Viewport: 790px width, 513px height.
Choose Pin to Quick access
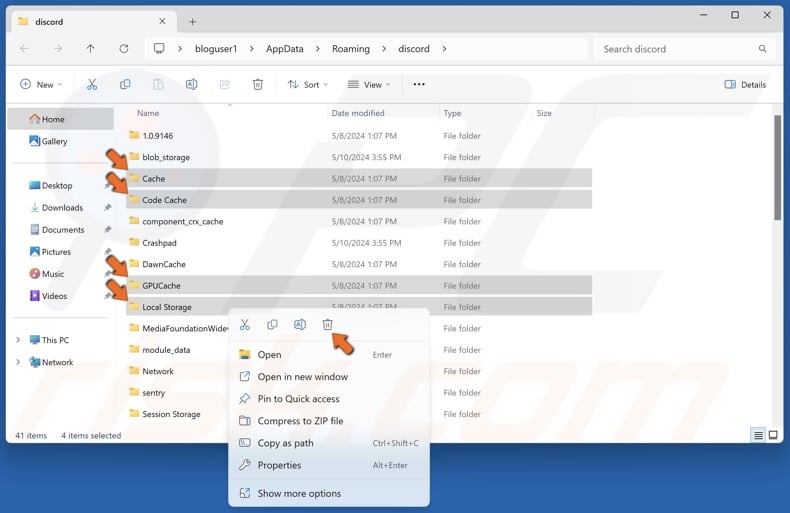click(329, 399)
